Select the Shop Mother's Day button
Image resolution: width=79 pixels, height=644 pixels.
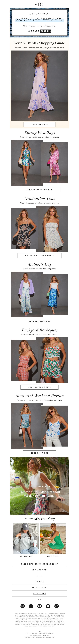tap(40, 321)
